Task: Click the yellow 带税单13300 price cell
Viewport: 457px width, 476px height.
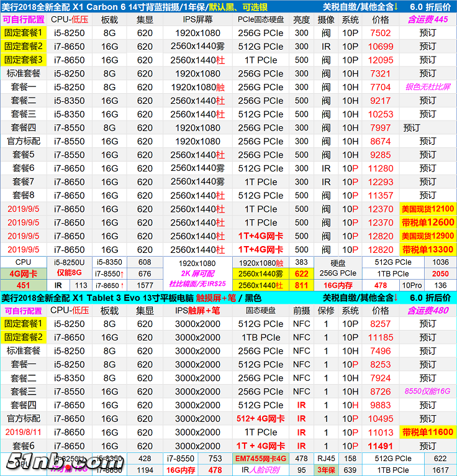Action: click(427, 249)
